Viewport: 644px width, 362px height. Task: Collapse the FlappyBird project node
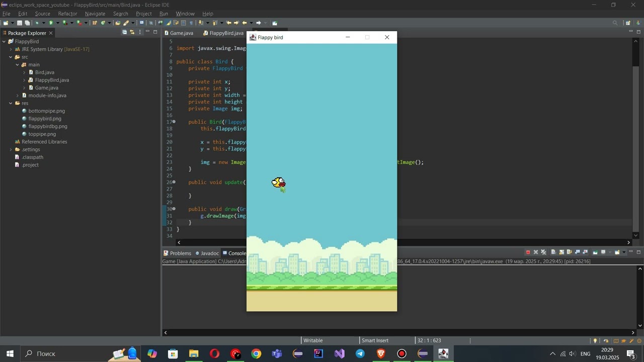[4, 41]
